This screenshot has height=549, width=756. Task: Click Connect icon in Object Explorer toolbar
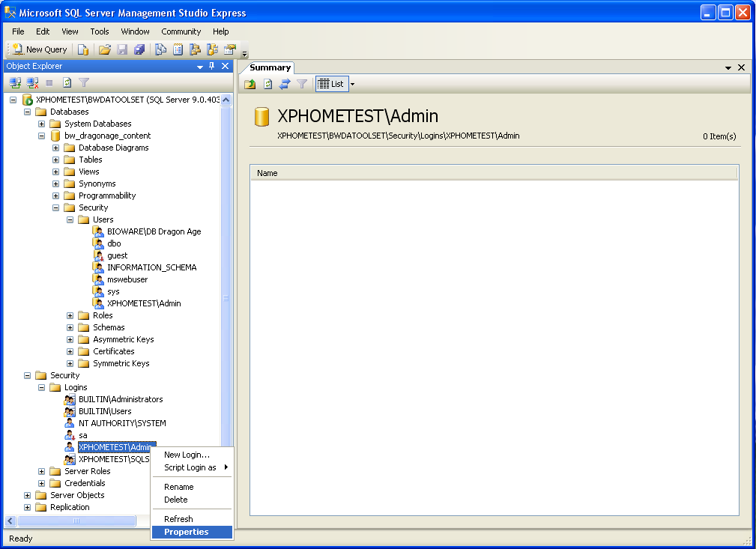[15, 83]
